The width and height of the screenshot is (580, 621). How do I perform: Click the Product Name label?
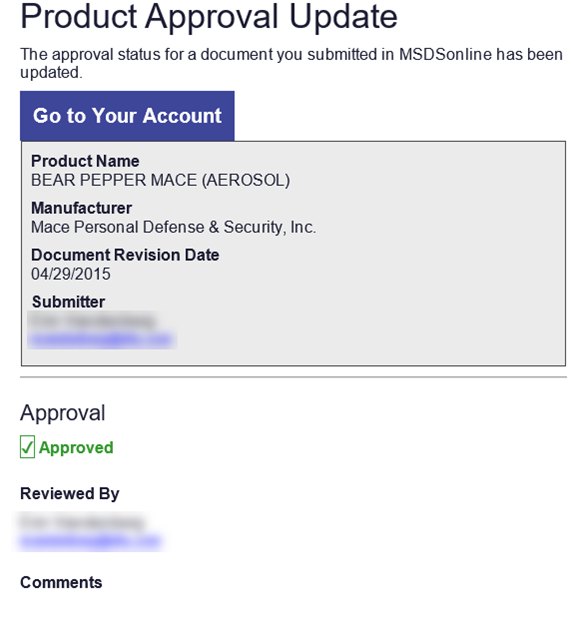85,161
